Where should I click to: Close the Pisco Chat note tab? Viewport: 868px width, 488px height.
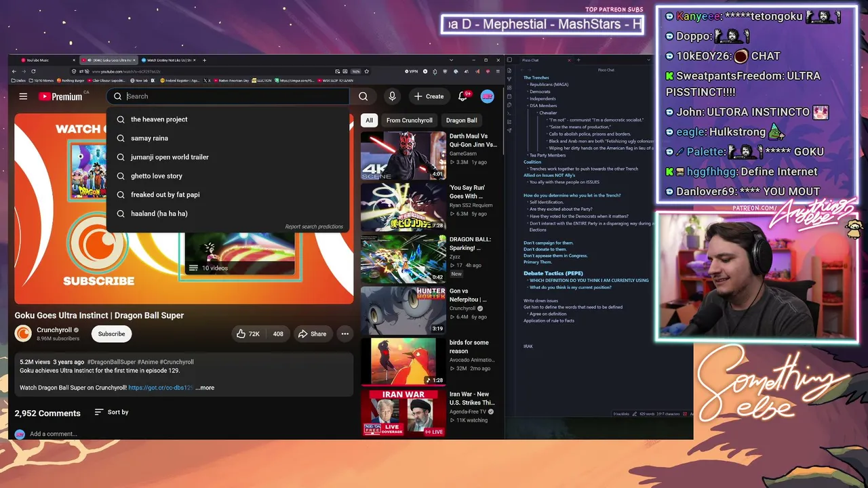(x=570, y=60)
